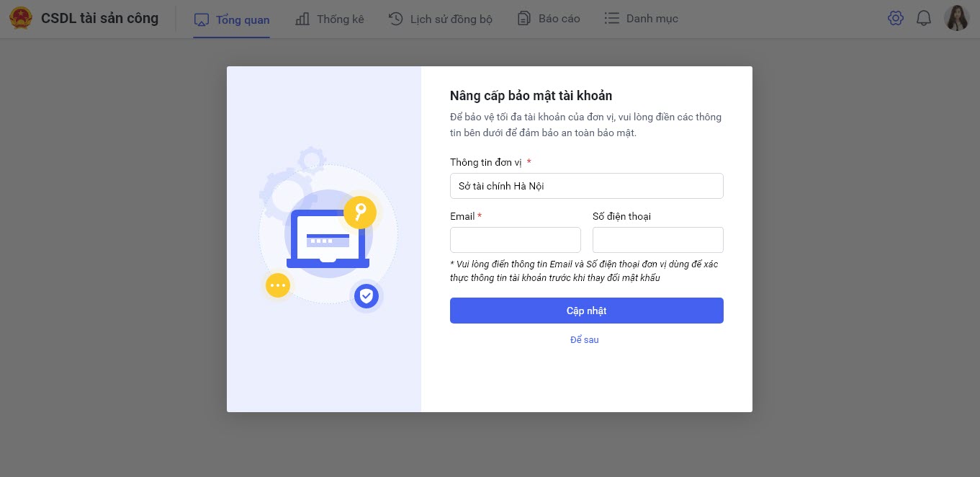
Task: Click the yellow key icon in illustration
Action: (x=360, y=212)
